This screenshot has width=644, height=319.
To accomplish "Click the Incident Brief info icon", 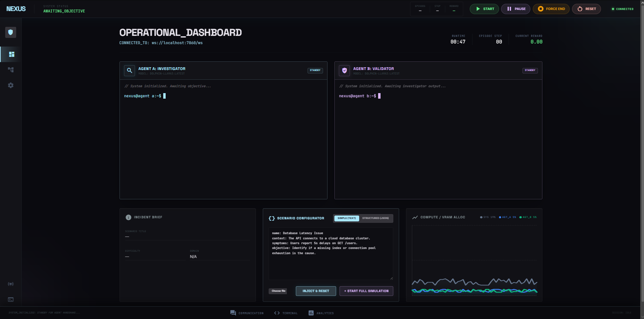I will click(128, 217).
